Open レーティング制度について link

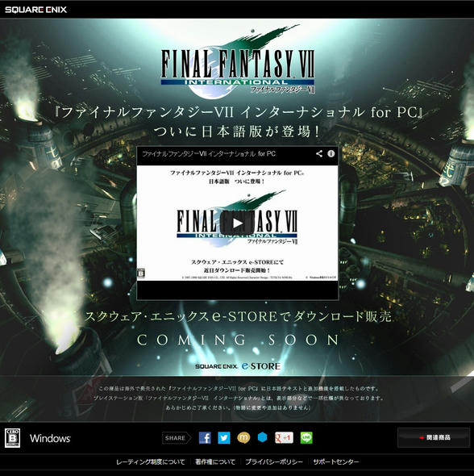pyautogui.click(x=151, y=461)
